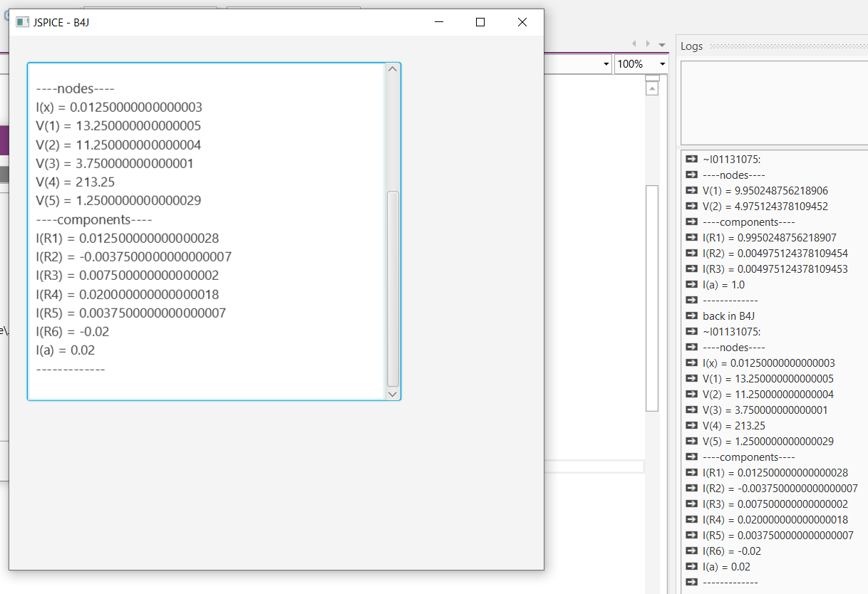Click 'I(R4) = 0.020000000000000018' text in Logs panel
This screenshot has height=594, width=868.
click(x=775, y=520)
